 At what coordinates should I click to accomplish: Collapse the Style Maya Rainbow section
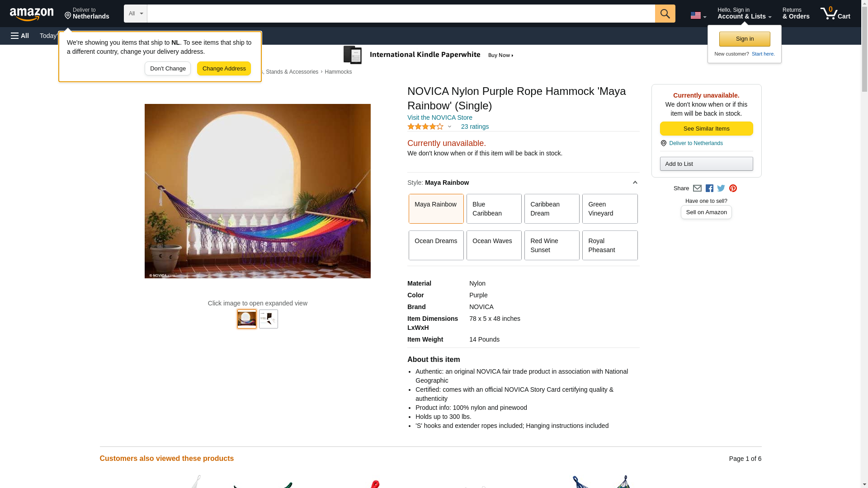coord(635,183)
